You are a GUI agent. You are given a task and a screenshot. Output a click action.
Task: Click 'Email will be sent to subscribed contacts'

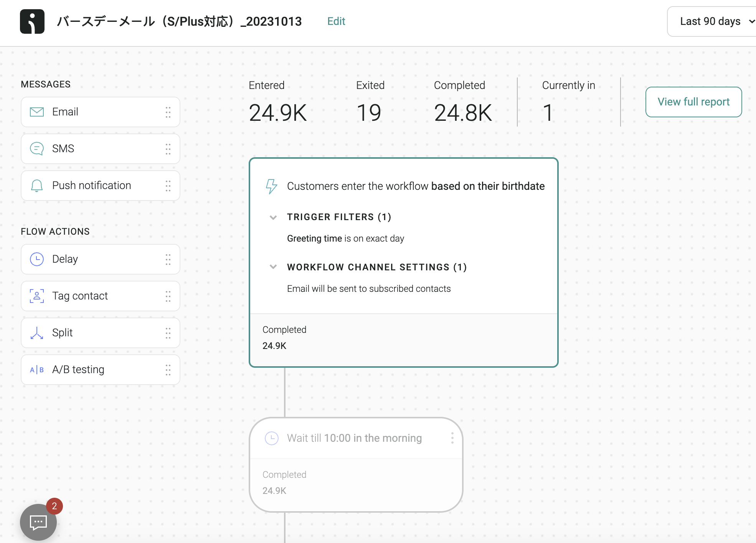click(369, 289)
